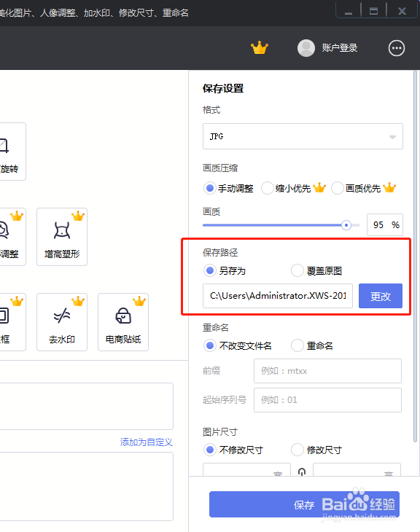The image size is (420, 532).
Task: Open the 增高塑形 tool
Action: coord(62,237)
